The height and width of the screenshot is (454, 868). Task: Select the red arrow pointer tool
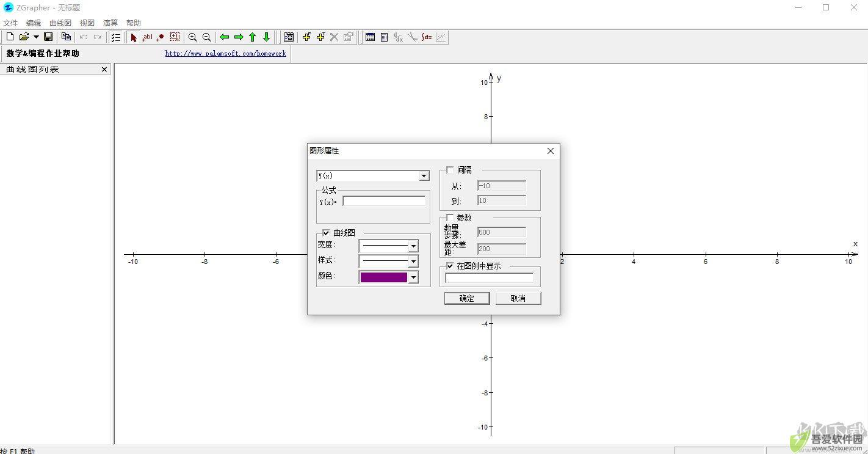pos(134,37)
